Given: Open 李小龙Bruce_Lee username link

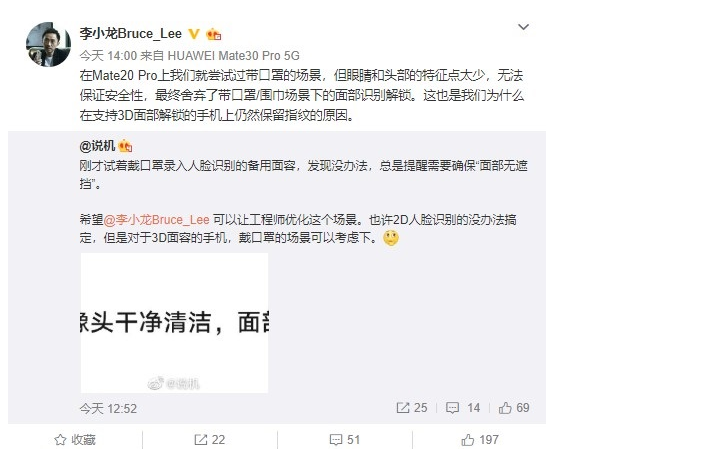Looking at the screenshot, I should 131,34.
